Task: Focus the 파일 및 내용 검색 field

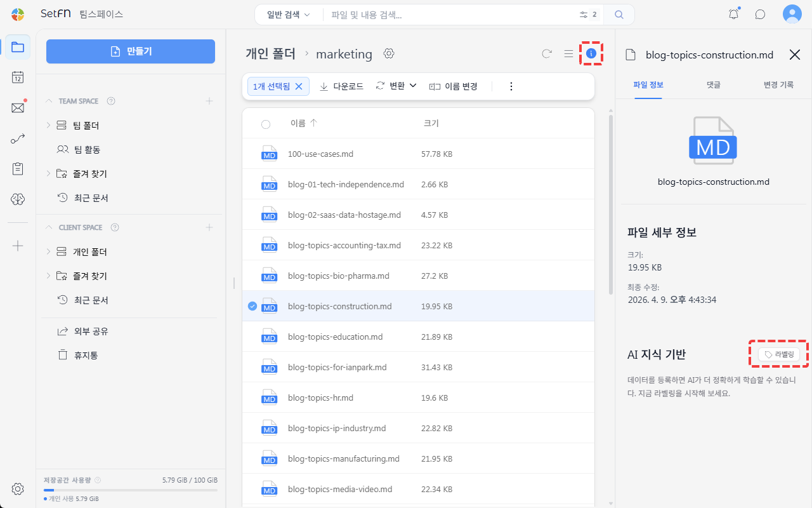Action: coord(450,14)
